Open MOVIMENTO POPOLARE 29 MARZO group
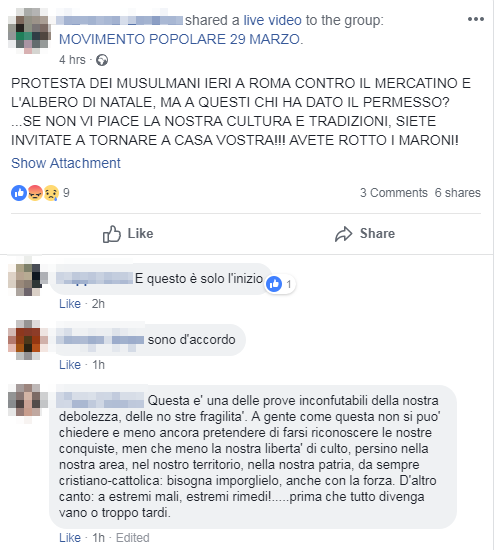Viewport: 495px width, 550px height. point(179,39)
